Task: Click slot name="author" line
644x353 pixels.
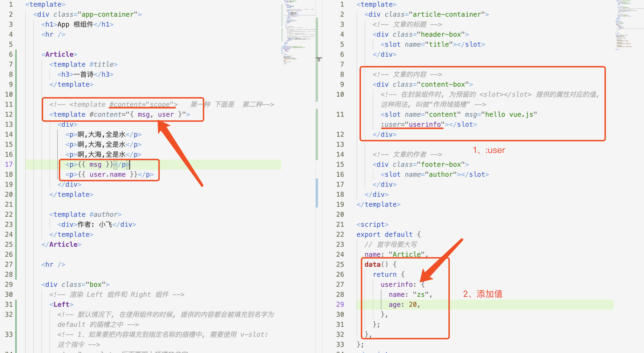Action: pos(434,174)
